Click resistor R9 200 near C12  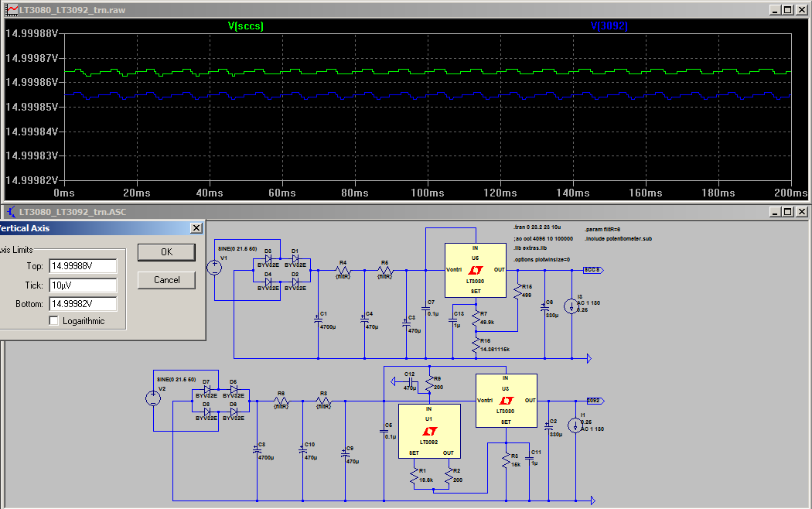429,384
